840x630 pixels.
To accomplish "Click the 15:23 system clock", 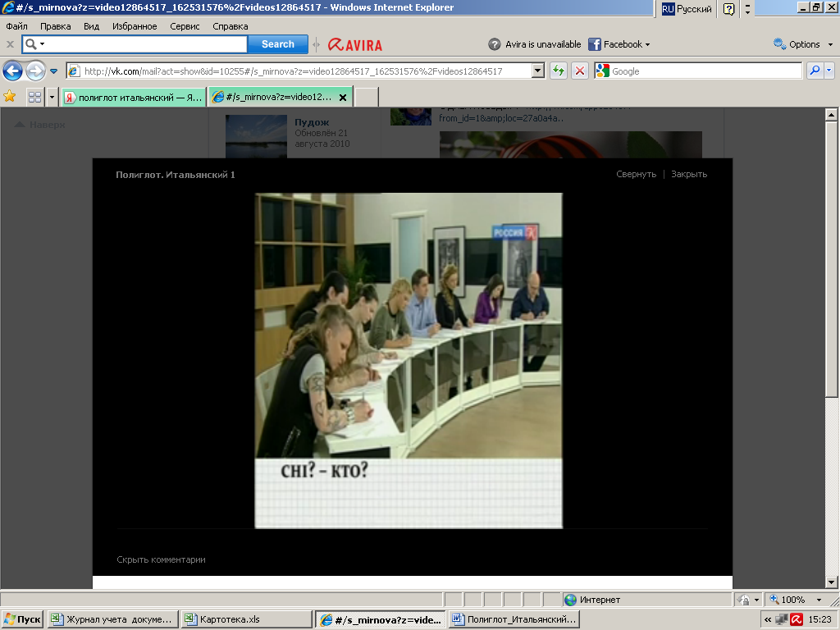I will pyautogui.click(x=819, y=619).
